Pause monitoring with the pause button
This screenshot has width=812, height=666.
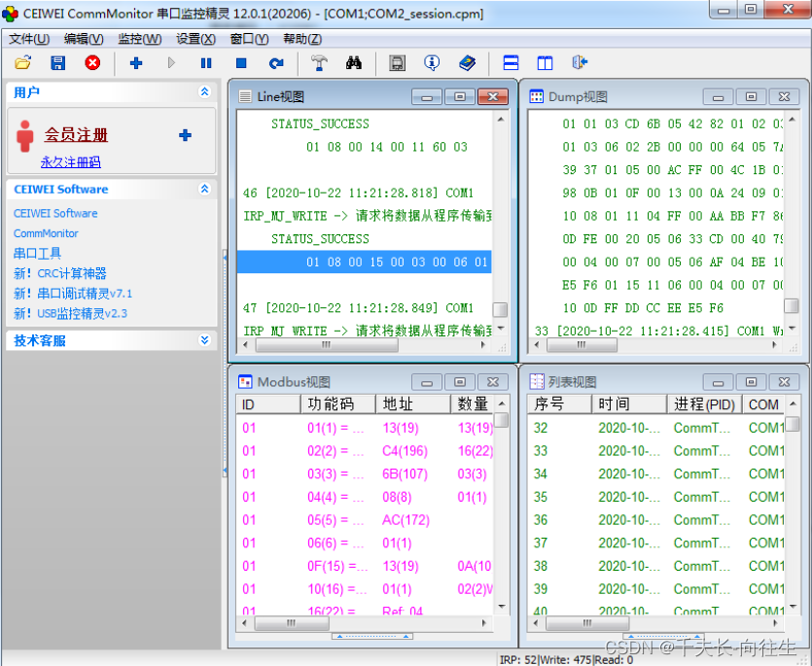coord(206,63)
